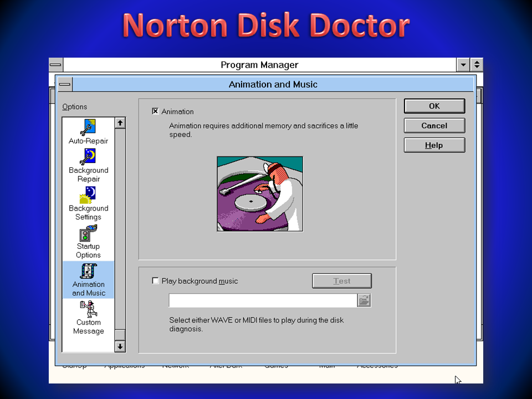
Task: Click the browse folder icon beside music field
Action: [364, 300]
